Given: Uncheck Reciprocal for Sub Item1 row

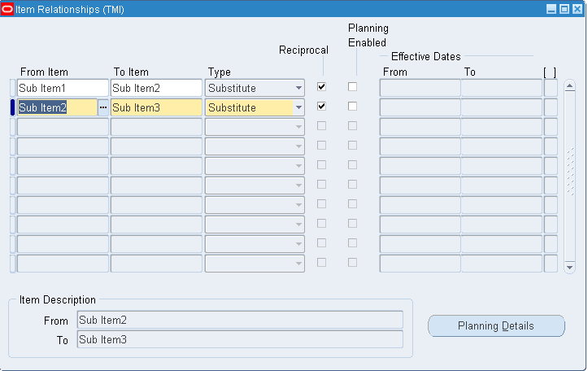Looking at the screenshot, I should click(322, 86).
